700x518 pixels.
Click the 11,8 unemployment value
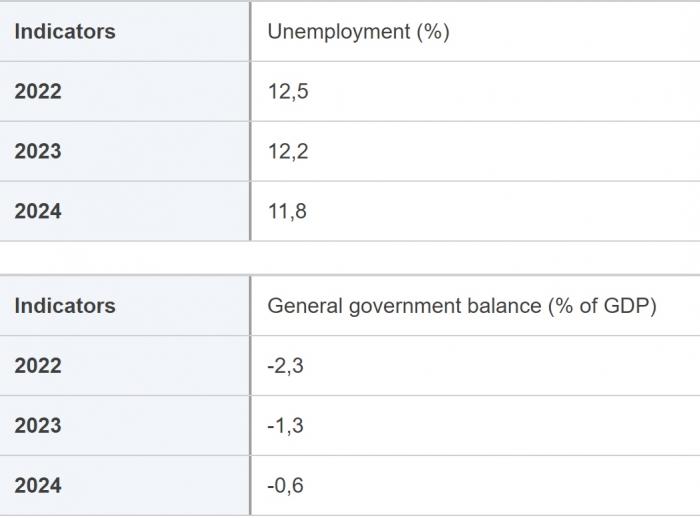[x=287, y=212]
